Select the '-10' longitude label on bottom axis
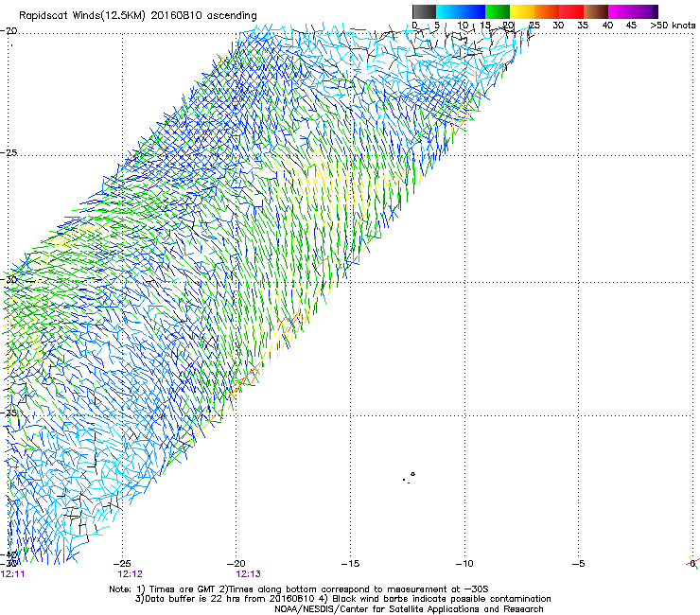The height and width of the screenshot is (615, 700). [464, 564]
